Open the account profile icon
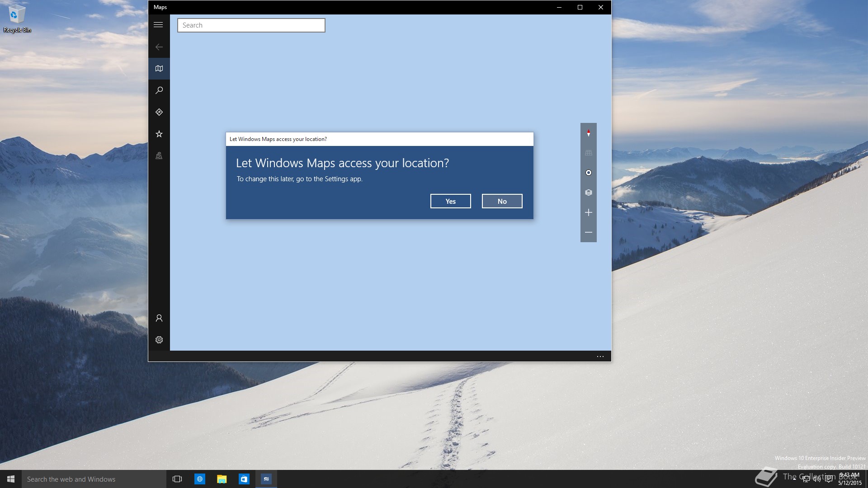Screen dimensions: 868x488 point(159,318)
